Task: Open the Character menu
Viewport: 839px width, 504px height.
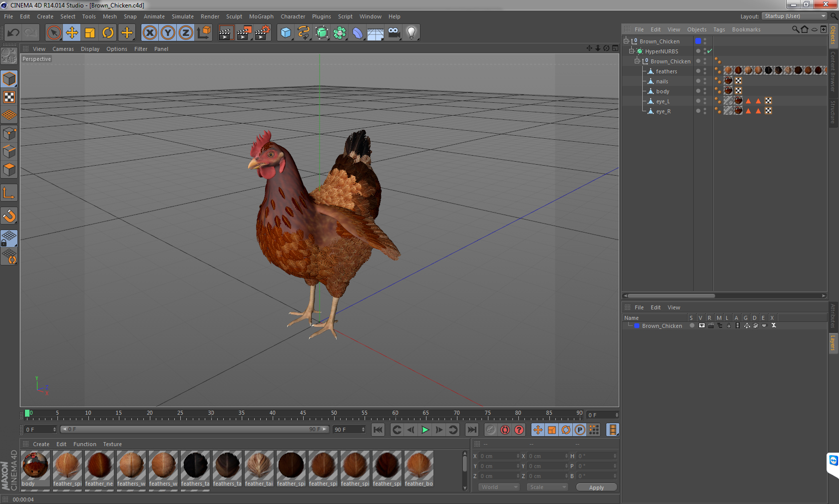Action: (293, 16)
